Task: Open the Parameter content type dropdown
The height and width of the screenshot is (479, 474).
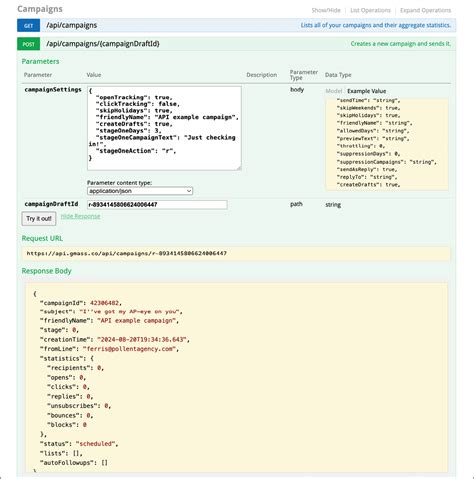Action: pos(140,191)
